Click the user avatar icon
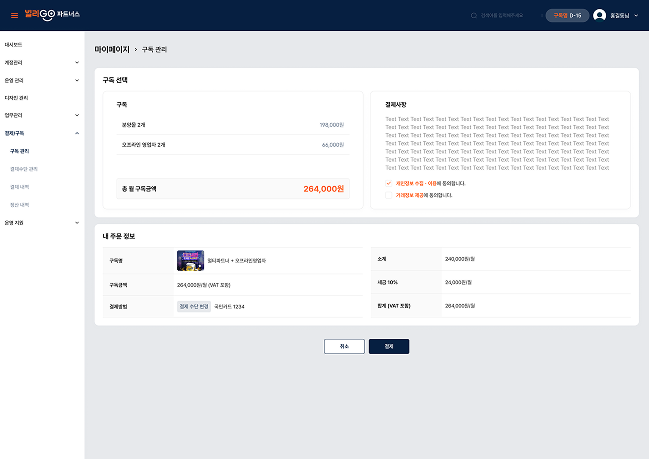This screenshot has height=459, width=649. tap(599, 15)
